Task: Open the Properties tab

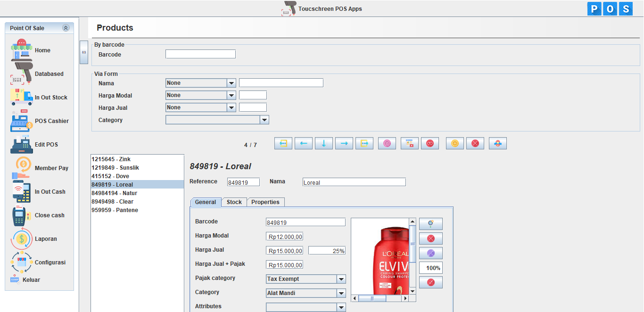Action: coord(265,201)
